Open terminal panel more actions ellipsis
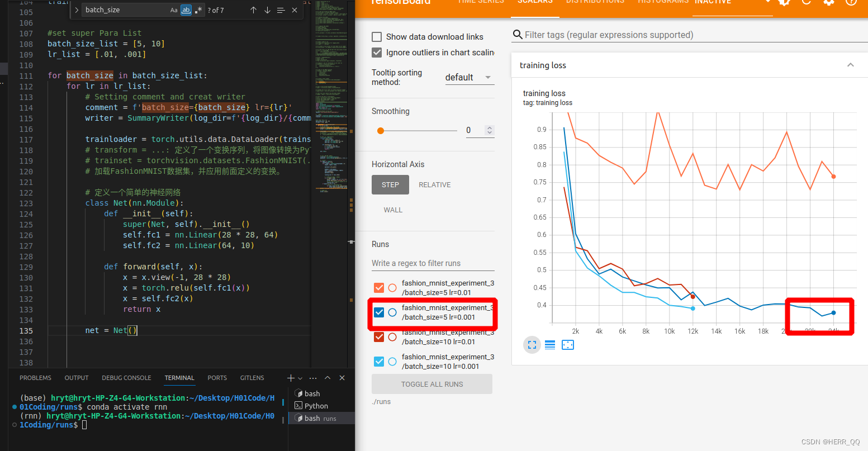868x451 pixels. tap(313, 378)
